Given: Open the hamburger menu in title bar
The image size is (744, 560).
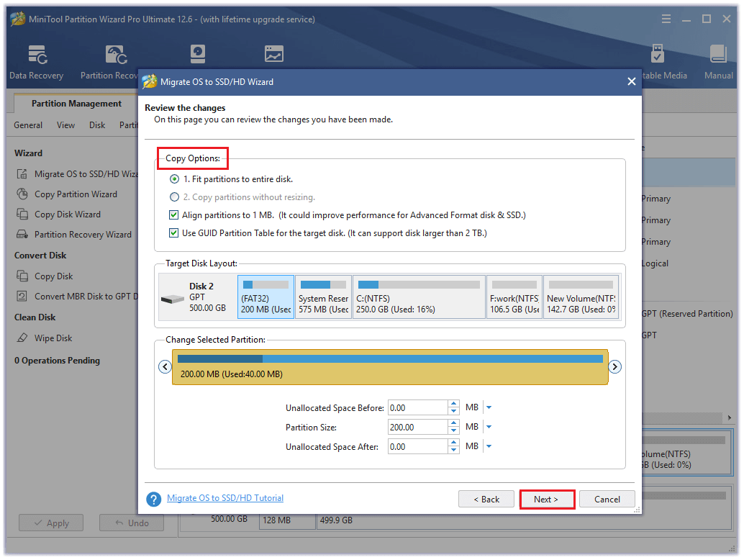Looking at the screenshot, I should pos(666,19).
